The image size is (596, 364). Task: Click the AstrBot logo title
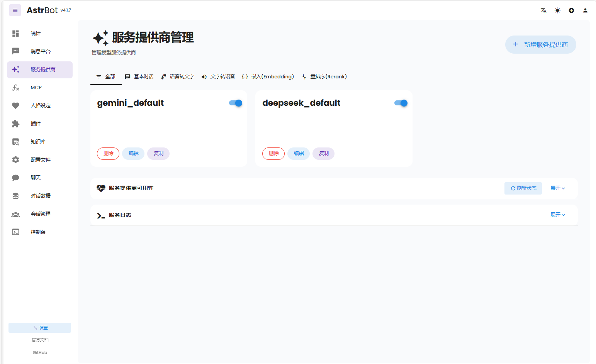(x=42, y=10)
